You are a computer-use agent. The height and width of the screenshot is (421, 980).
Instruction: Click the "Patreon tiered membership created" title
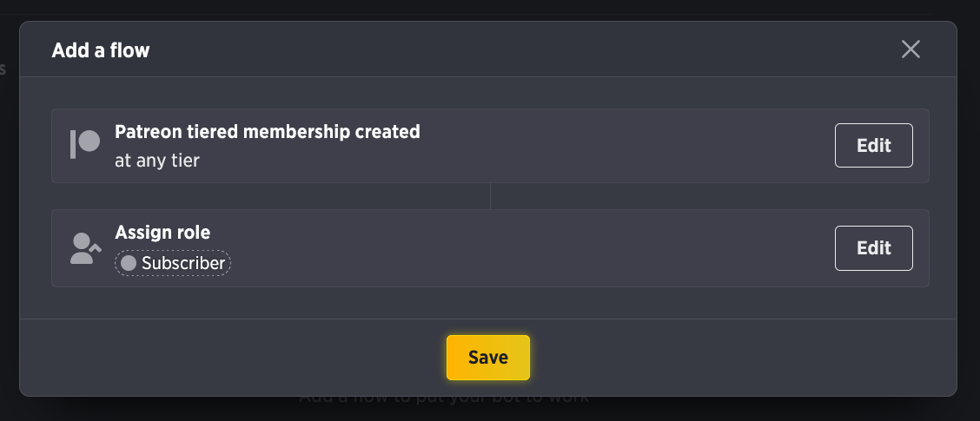click(268, 132)
